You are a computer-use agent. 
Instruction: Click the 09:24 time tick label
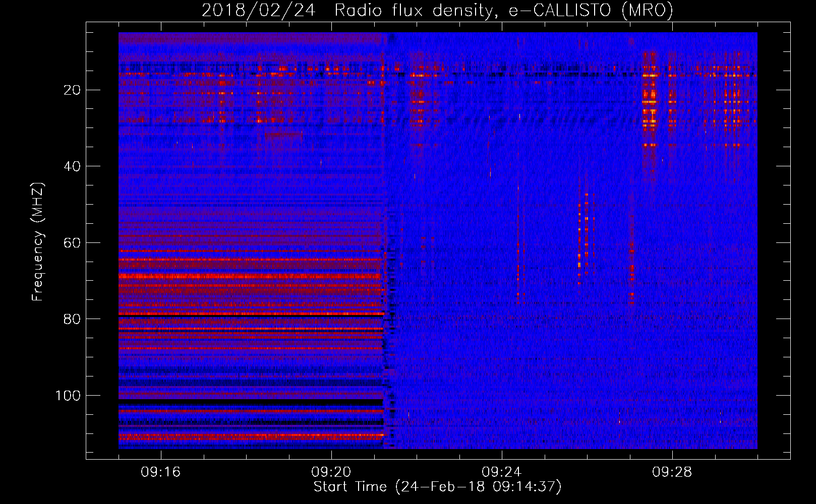[502, 472]
